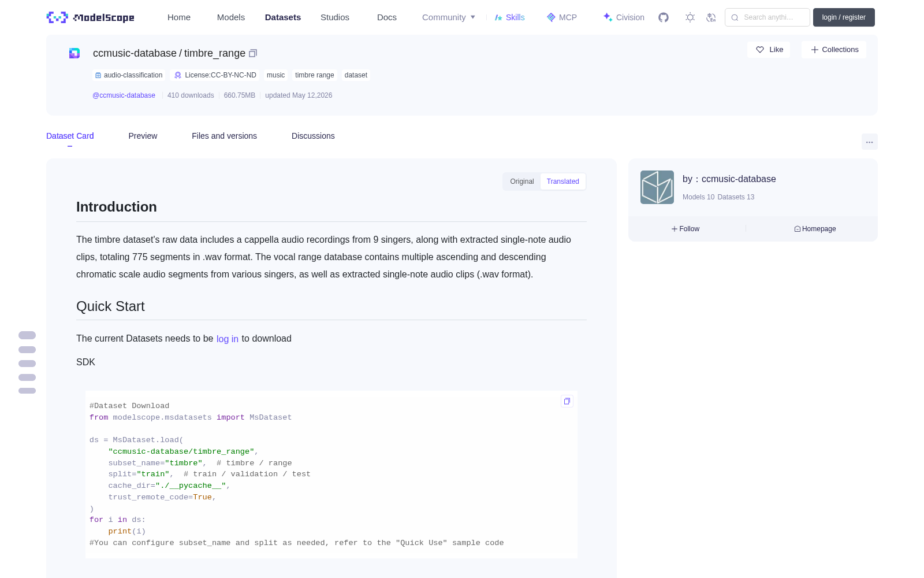Image resolution: width=924 pixels, height=578 pixels.
Task: Click the login / register button
Action: click(x=844, y=17)
